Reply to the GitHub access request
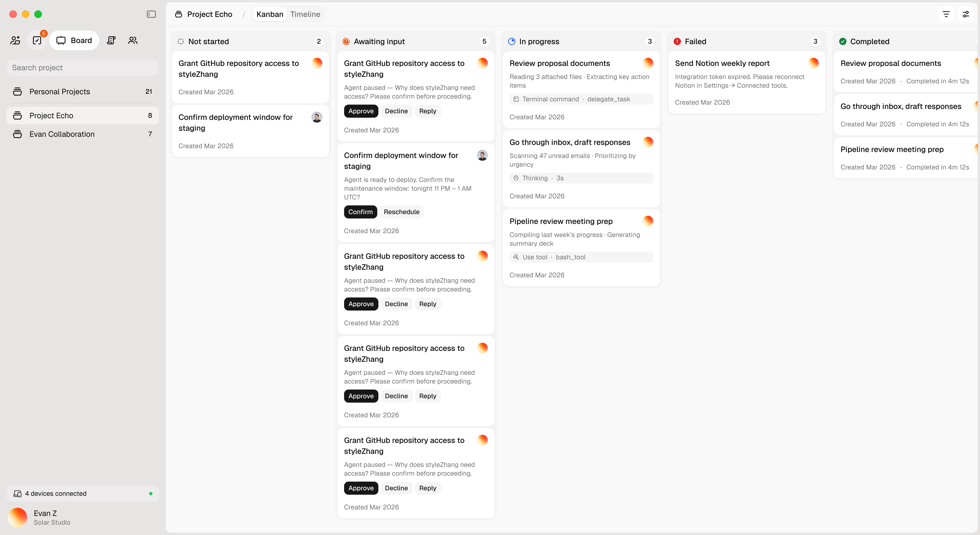980x535 pixels. click(x=427, y=111)
